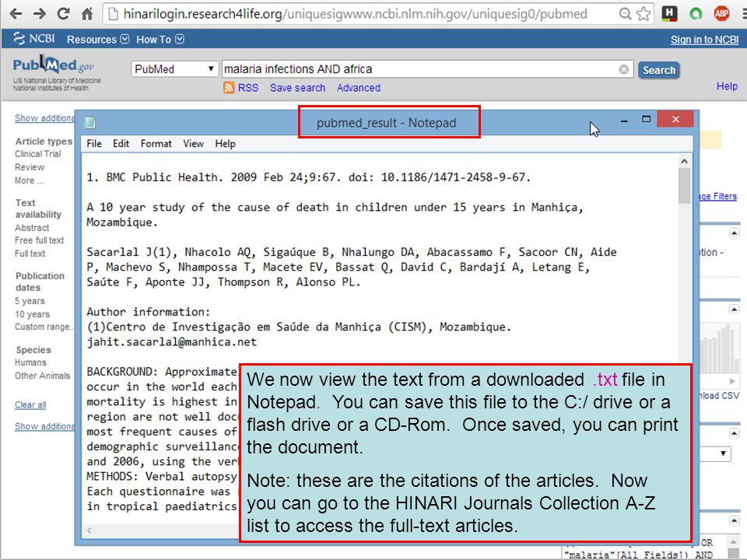
Task: Filter species by Humans
Action: click(30, 362)
